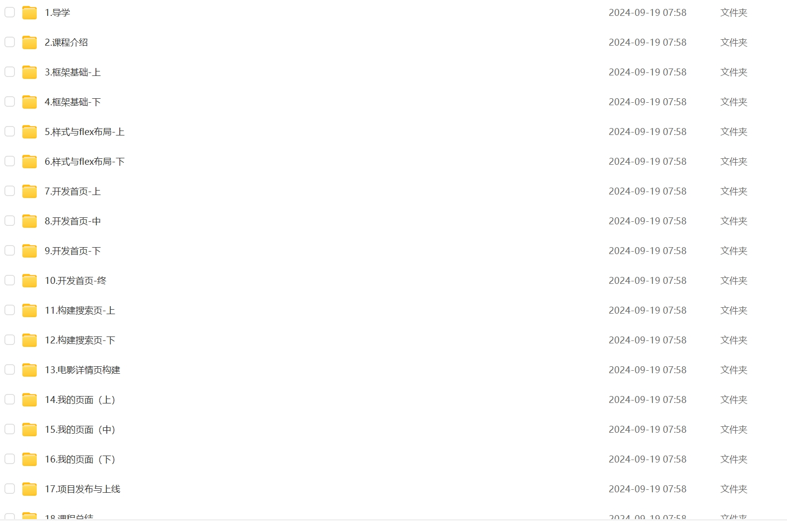Open the folder named 6.样式与flex布局-下
This screenshot has height=532, width=787.
pos(84,161)
